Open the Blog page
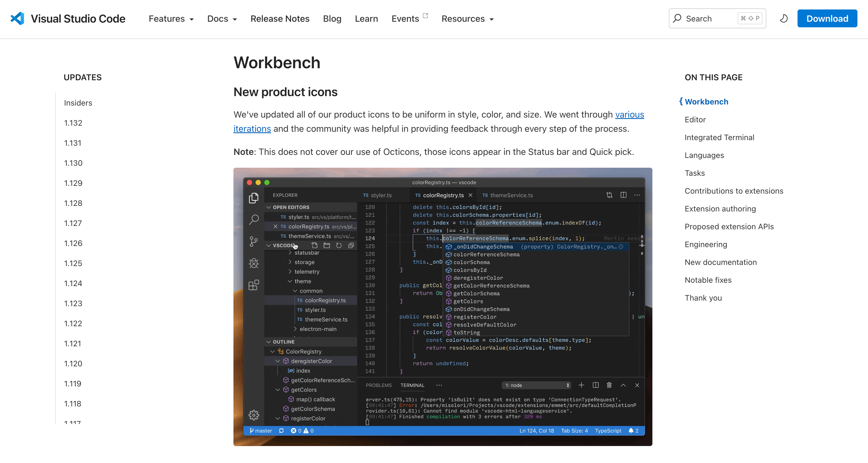 (332, 19)
